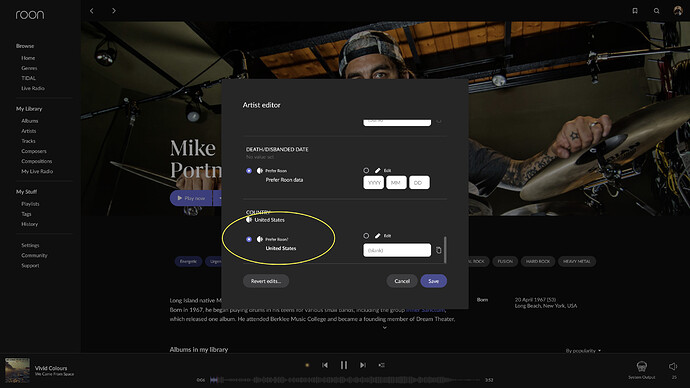Click the Vivid Colours track title
This screenshot has width=690, height=388.
coord(51,368)
